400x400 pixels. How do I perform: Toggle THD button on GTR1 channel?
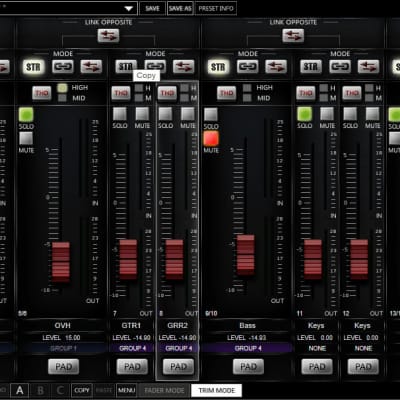click(121, 93)
